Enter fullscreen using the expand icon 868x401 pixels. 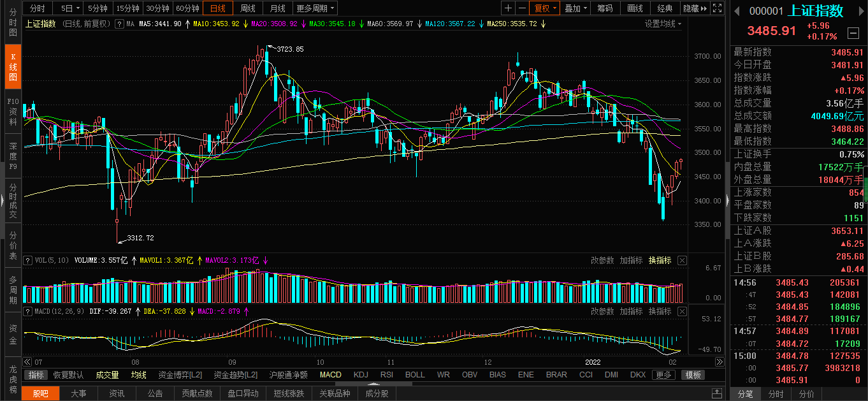click(x=718, y=8)
